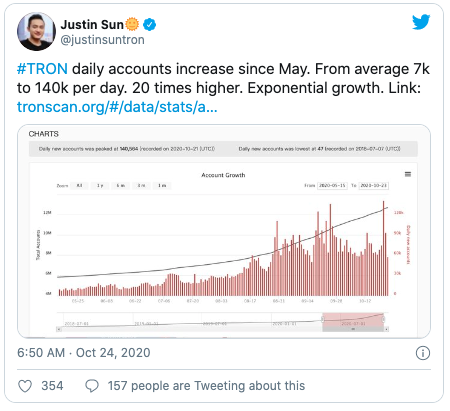The height and width of the screenshot is (411, 450).
Task: Click the highlighted range in chart navigator
Action: tap(353, 320)
